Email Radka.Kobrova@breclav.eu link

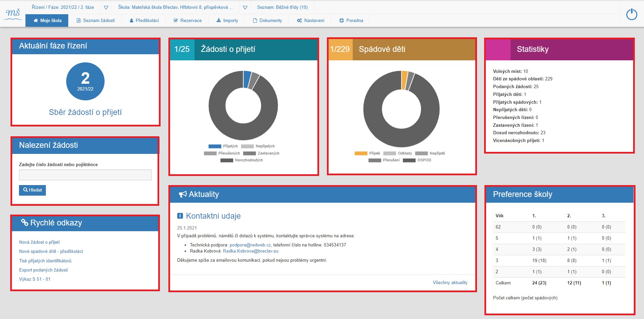click(x=251, y=251)
